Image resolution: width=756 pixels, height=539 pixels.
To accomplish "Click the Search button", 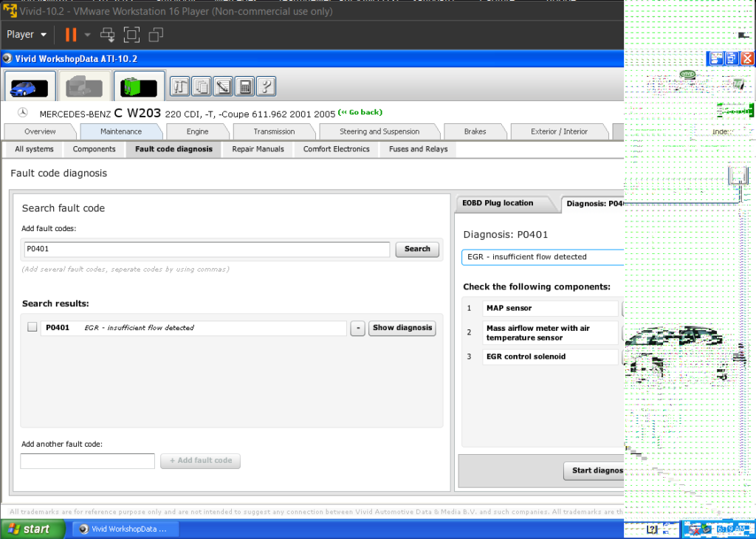I will point(417,250).
